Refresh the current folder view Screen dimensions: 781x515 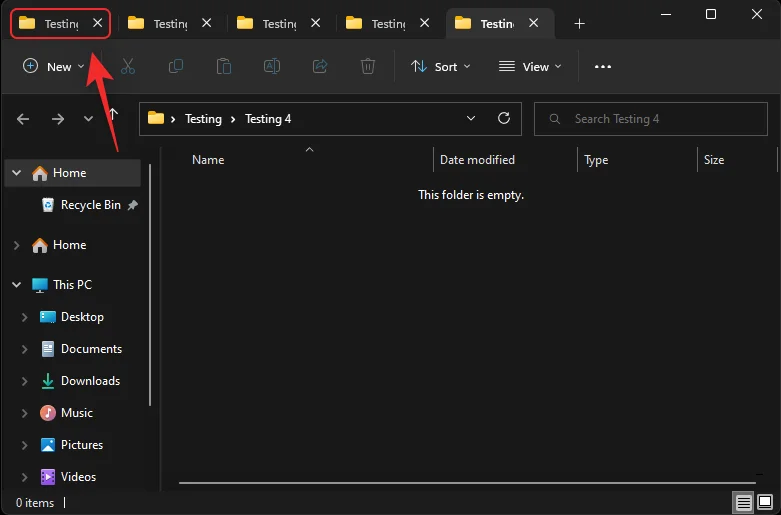[503, 118]
